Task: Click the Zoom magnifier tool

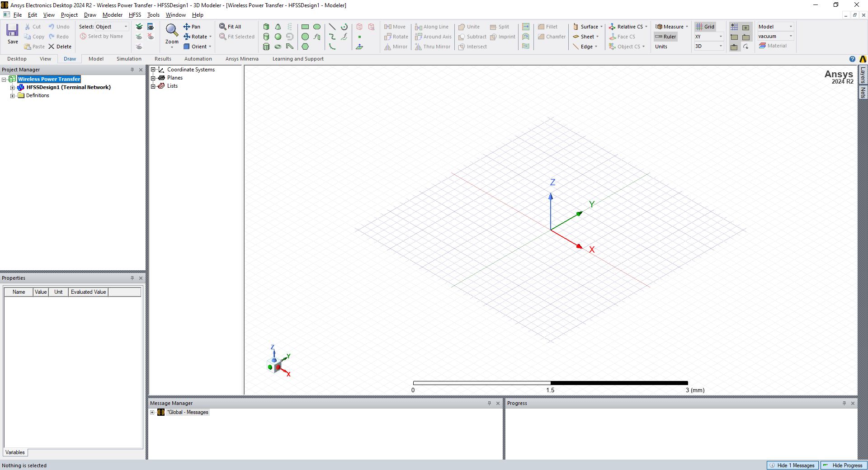Action: coord(172,31)
